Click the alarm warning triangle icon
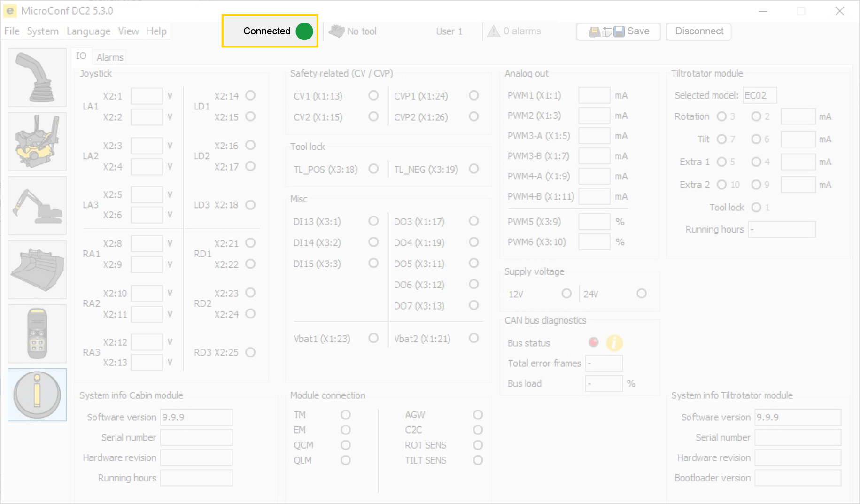Screen dimensions: 860x504 click(493, 31)
